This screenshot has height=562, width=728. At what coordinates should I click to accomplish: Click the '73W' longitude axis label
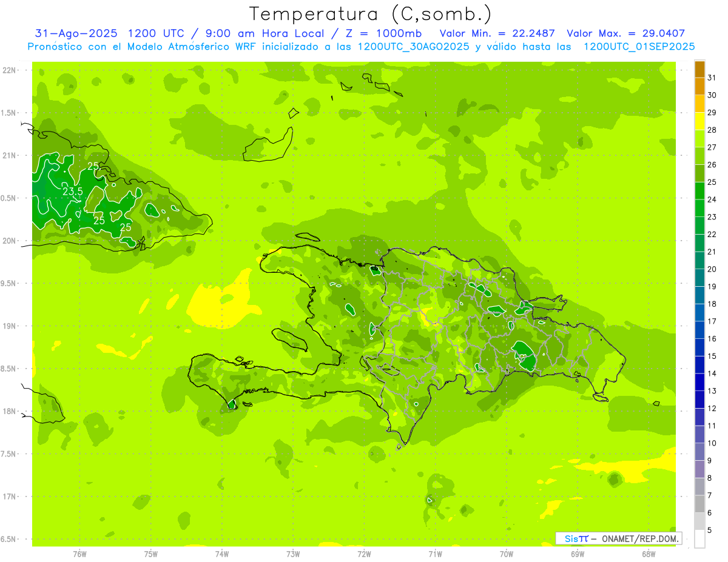[293, 554]
